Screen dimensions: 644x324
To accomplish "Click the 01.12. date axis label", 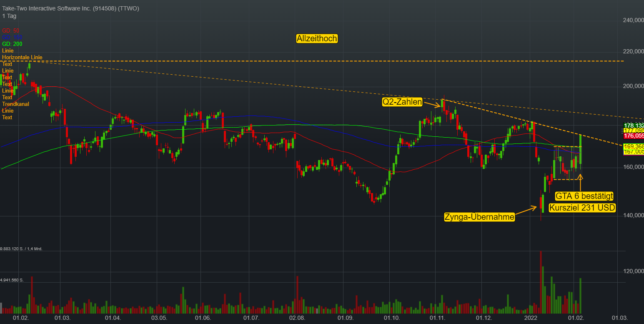I will 484,318.
